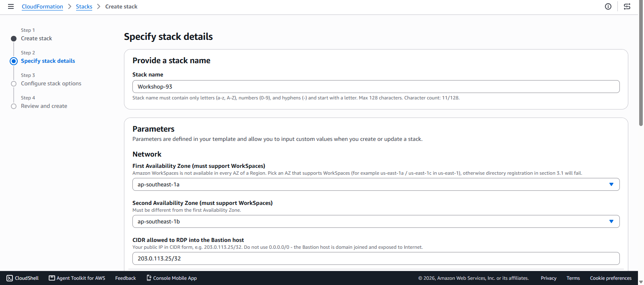Click the "Create stack" breadcrumb text
644x285 pixels.
[121, 6]
